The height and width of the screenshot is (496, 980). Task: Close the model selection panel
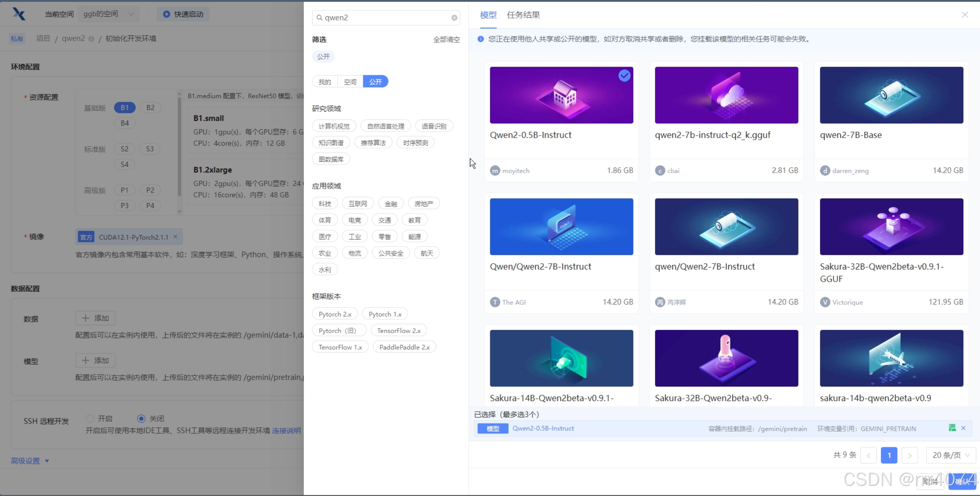tap(965, 15)
